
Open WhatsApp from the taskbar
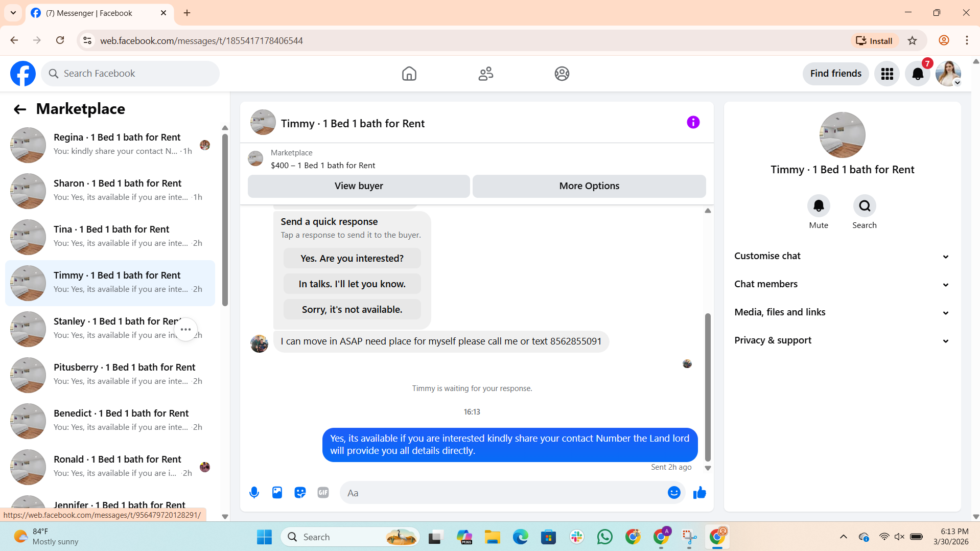[x=604, y=537]
